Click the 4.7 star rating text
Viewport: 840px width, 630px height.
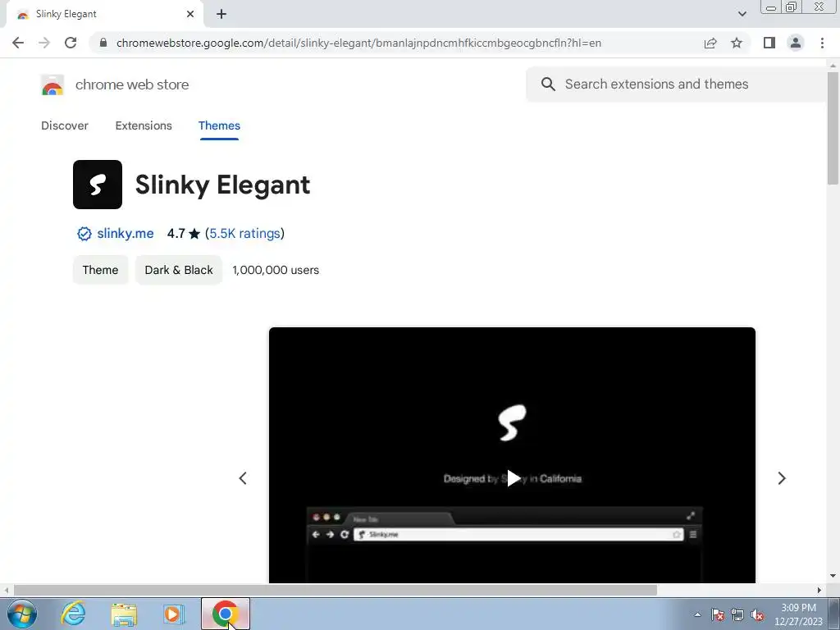pos(183,234)
